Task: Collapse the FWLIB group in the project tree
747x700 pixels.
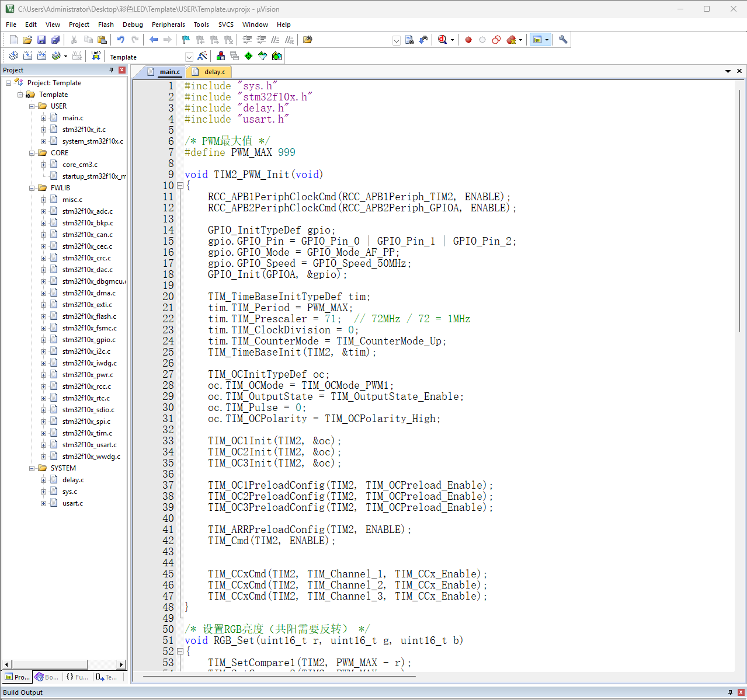Action: pyautogui.click(x=32, y=188)
